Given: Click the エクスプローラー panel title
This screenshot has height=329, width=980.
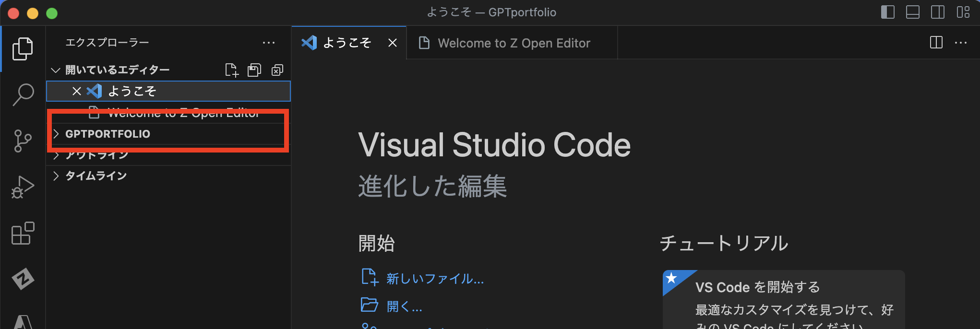Looking at the screenshot, I should 107,43.
